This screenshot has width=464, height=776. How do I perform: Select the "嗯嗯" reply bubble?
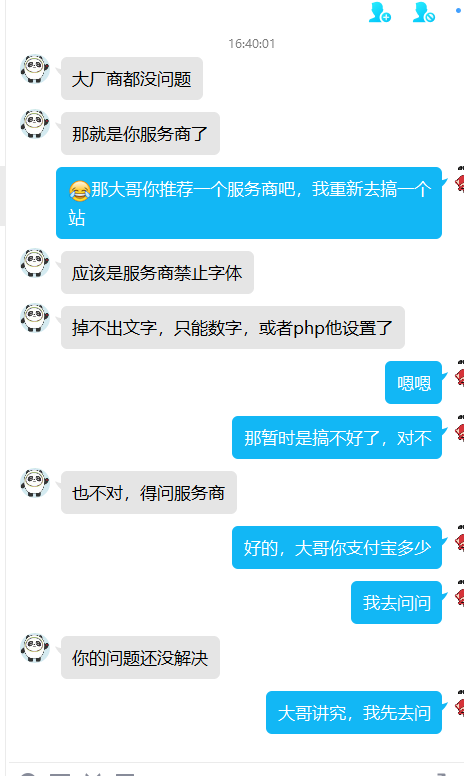[414, 383]
